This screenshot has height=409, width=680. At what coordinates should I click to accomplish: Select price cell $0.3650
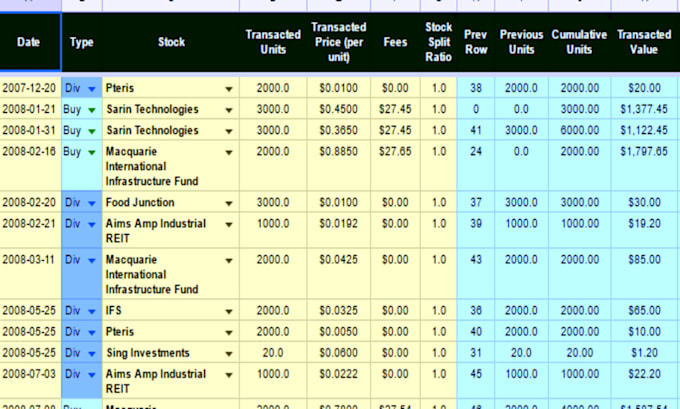point(338,131)
